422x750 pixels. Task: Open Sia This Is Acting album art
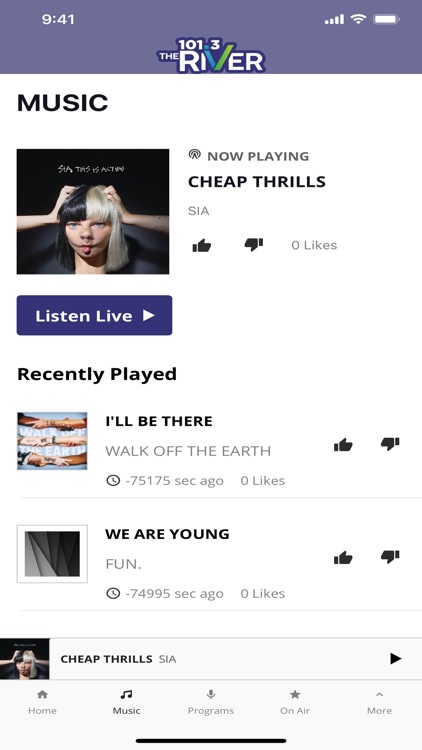click(93, 211)
